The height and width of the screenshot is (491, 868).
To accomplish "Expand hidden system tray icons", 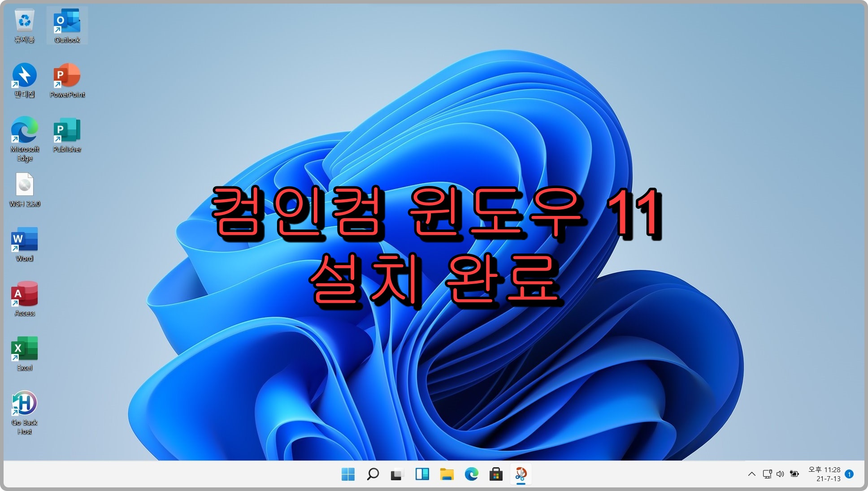I will (x=751, y=474).
